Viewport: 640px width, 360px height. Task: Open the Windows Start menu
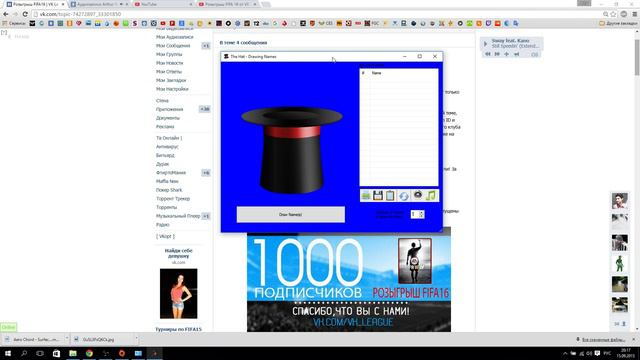click(7, 353)
